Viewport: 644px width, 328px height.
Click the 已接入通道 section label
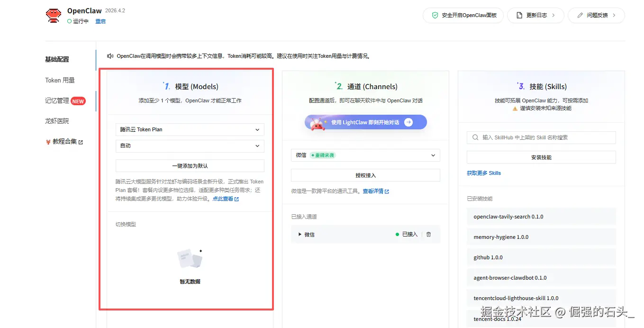tap(304, 217)
